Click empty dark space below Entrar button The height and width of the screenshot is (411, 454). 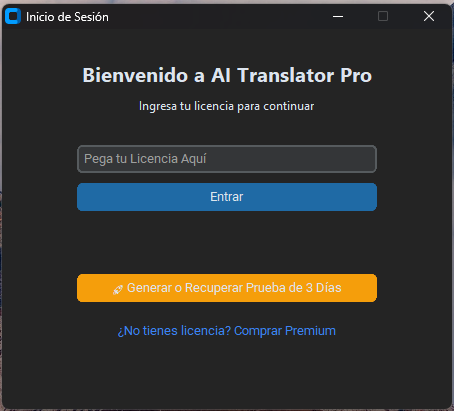click(227, 242)
